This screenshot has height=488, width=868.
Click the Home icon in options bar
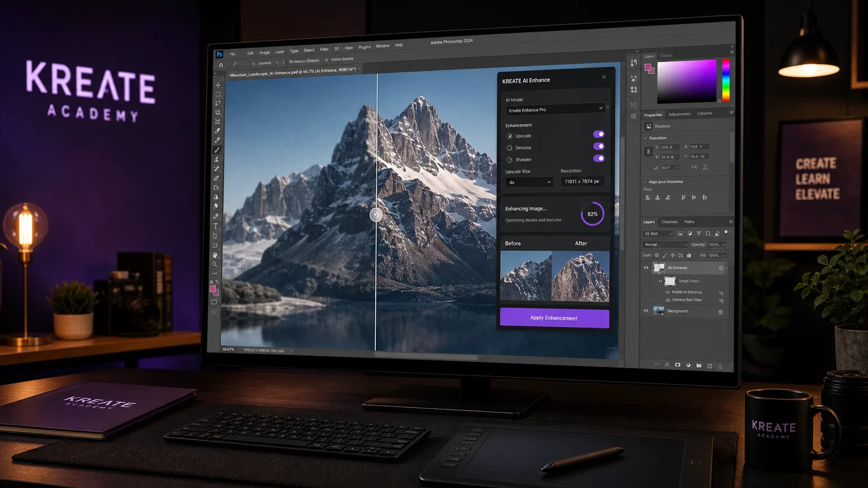tap(221, 65)
